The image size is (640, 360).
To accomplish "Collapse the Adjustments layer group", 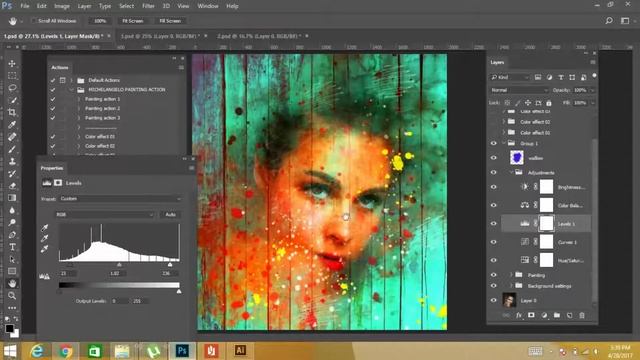I will pos(511,173).
